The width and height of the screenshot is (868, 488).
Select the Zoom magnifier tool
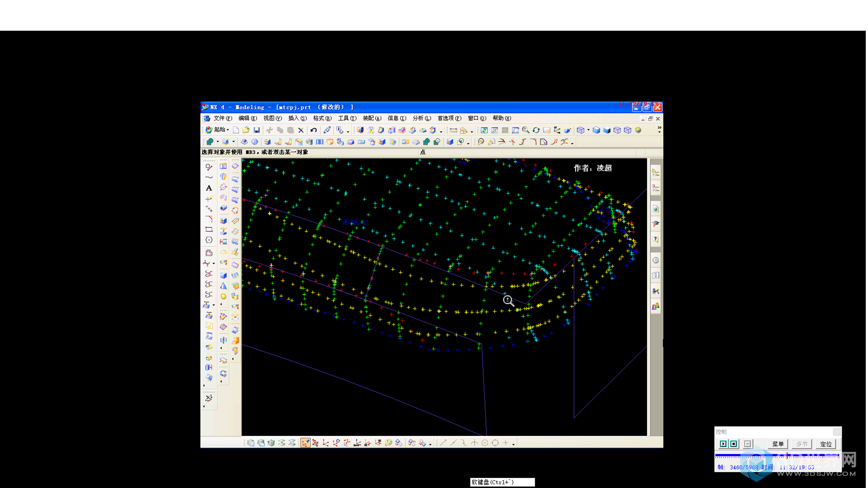point(525,130)
